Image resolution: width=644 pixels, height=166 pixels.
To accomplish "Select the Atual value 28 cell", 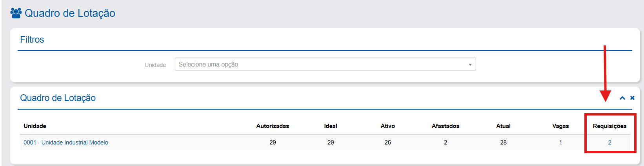I will coord(503,143).
